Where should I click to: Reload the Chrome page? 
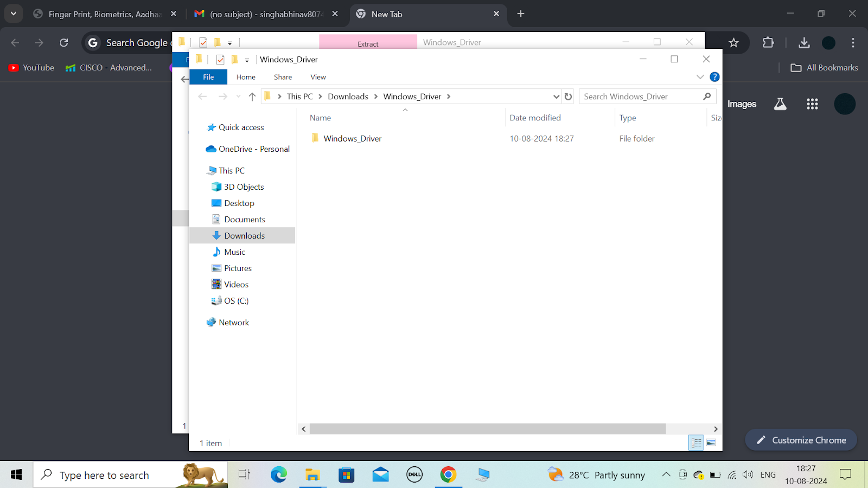63,43
